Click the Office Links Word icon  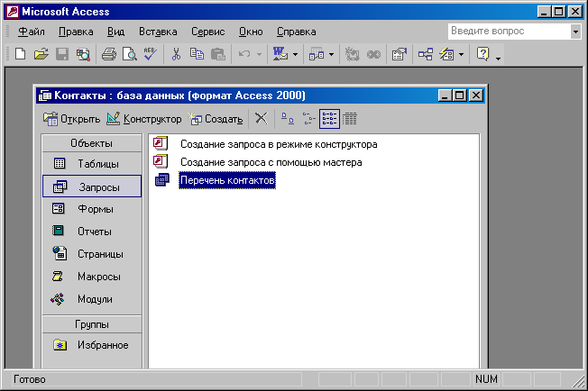coord(280,54)
